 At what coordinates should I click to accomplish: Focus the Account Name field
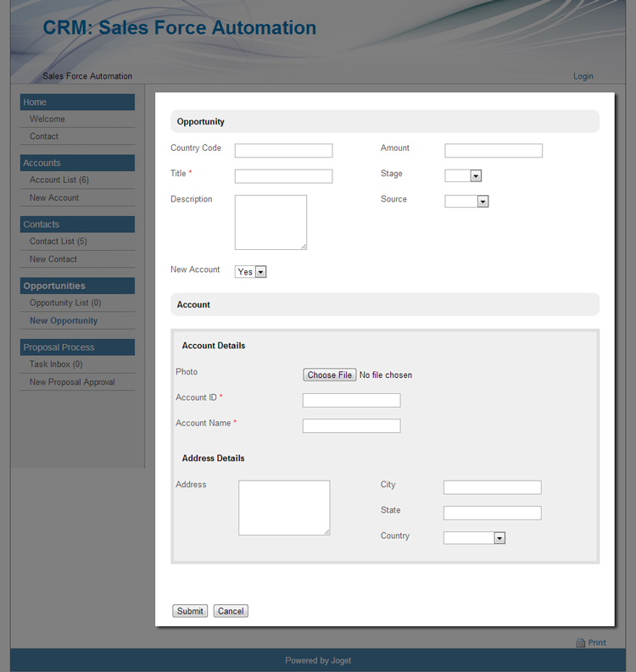(352, 426)
